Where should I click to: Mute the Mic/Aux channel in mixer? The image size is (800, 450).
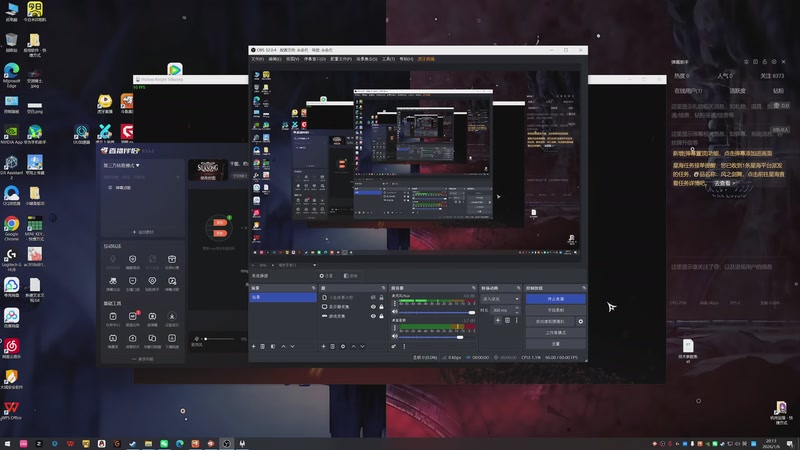[394, 312]
